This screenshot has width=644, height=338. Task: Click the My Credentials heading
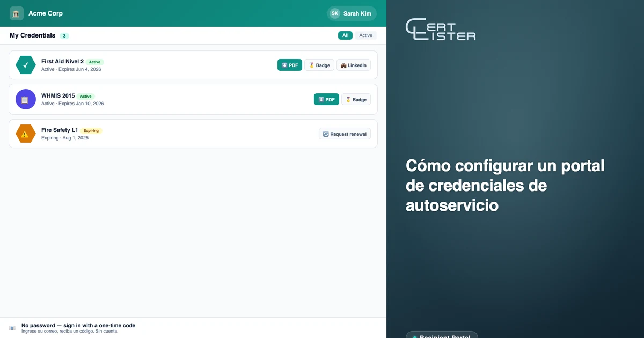pos(32,35)
